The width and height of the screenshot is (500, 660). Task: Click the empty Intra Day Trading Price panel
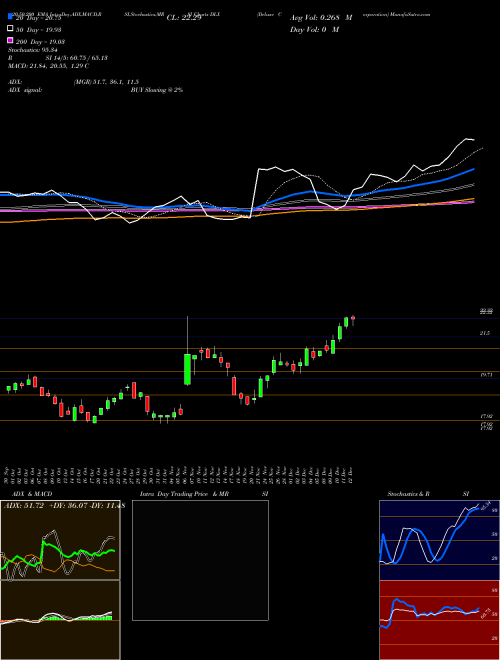(200, 560)
